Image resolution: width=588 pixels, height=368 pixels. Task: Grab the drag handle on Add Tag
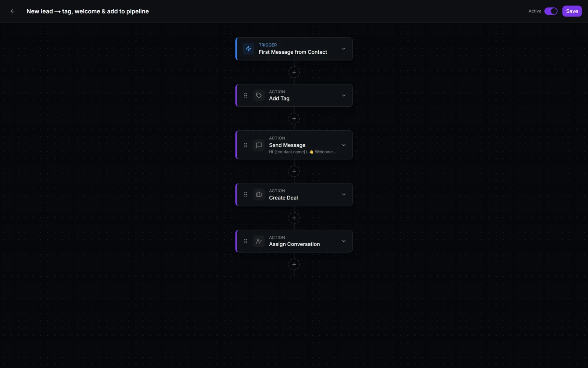click(x=245, y=95)
